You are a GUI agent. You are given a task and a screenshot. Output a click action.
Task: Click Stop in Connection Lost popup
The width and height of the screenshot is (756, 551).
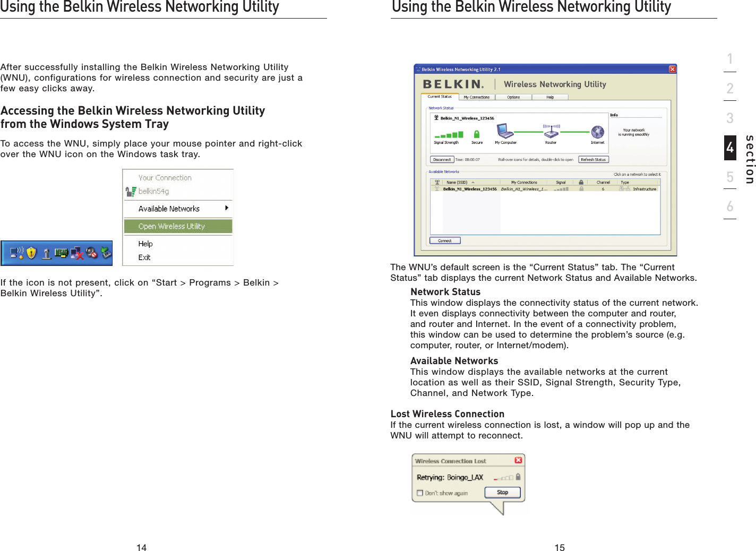(x=502, y=492)
